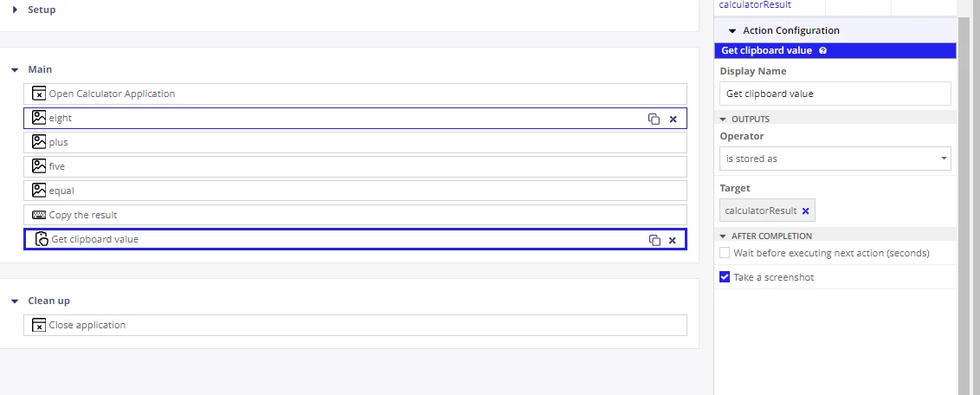Expand the Setup section
The image size is (980, 395).
[x=15, y=10]
